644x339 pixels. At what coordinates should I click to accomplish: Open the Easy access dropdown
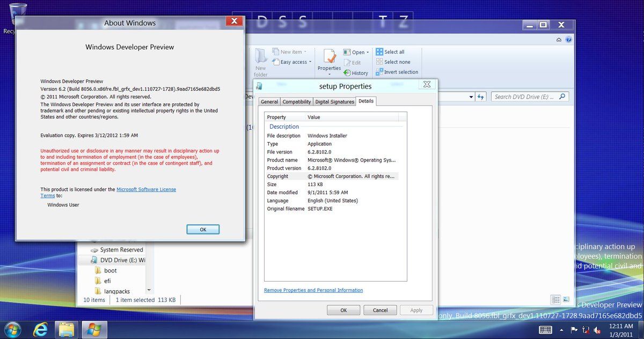pyautogui.click(x=295, y=62)
